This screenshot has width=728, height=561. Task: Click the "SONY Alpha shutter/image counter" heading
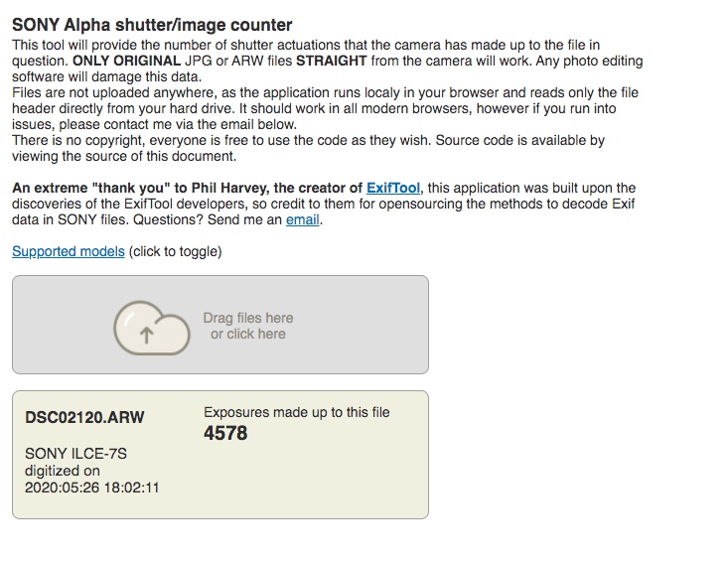pos(152,24)
